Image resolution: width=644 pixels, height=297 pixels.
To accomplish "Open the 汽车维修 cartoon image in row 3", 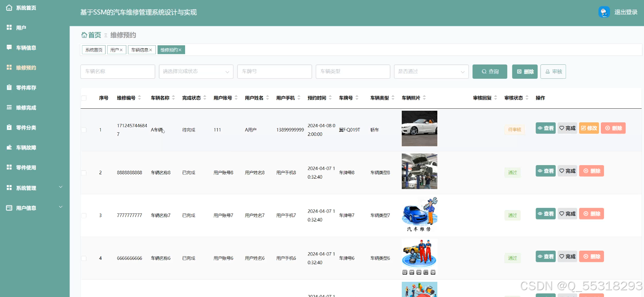I will [419, 214].
